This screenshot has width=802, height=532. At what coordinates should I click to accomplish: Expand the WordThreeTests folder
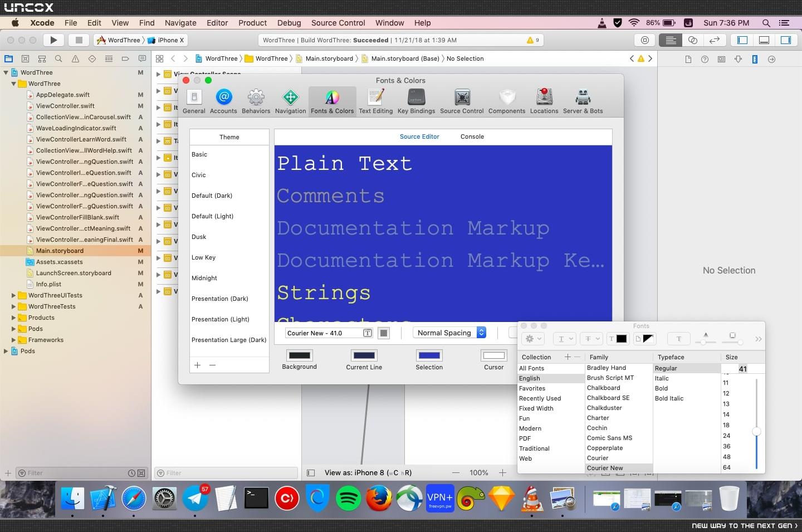coord(14,306)
